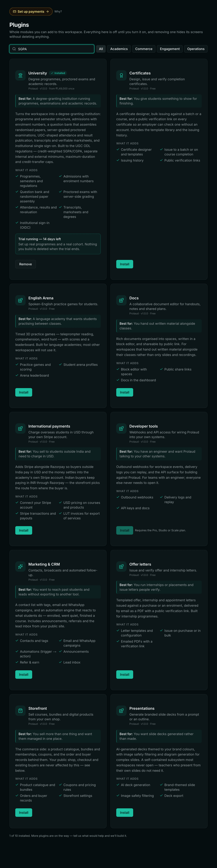Click the Storefront shopping bag icon
217x868 pixels.
click(20, 711)
